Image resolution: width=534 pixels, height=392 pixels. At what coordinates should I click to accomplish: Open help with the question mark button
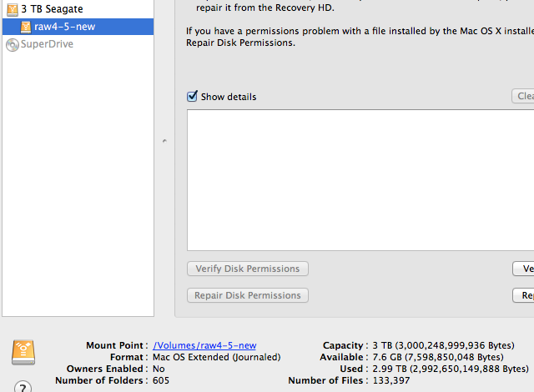[23, 387]
